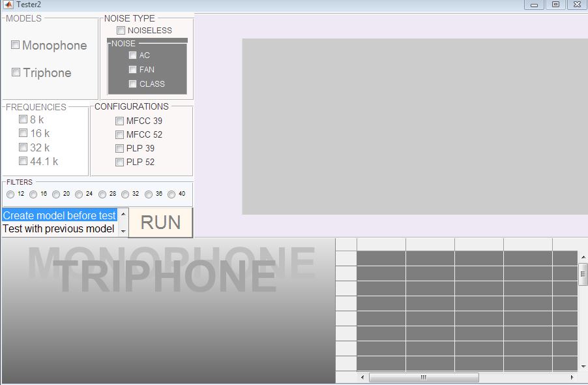Select MFCC 39 configuration
Image resolution: width=588 pixels, height=385 pixels.
pyautogui.click(x=119, y=121)
